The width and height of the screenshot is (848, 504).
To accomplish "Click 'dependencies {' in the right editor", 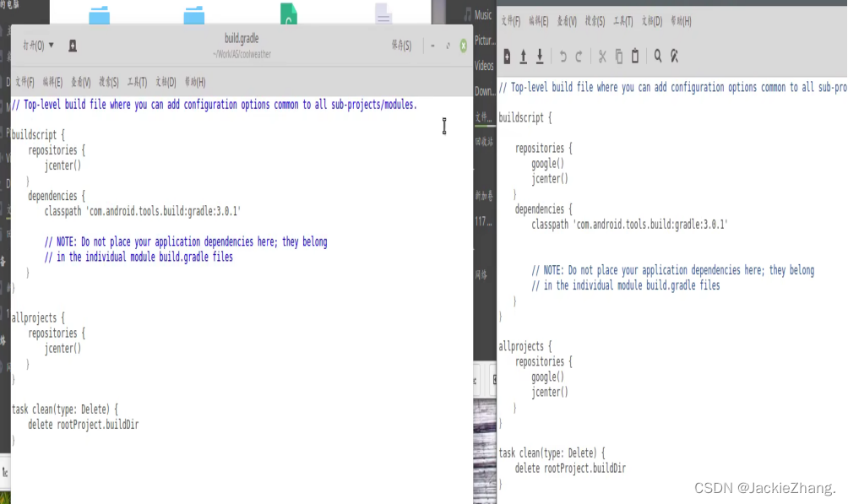I will [x=544, y=209].
